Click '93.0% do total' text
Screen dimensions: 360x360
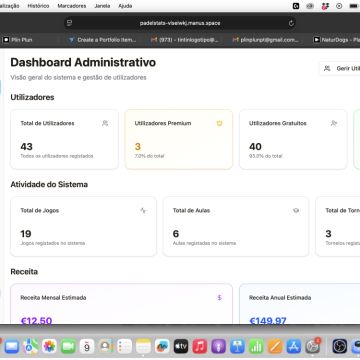click(266, 156)
